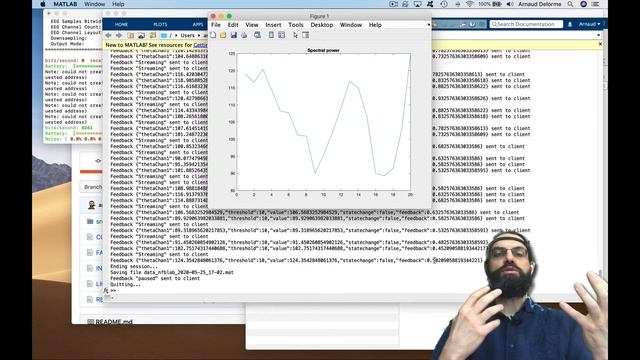Click the AirPlay display icon in the menu bar
The width and height of the screenshot is (640, 360).
click(417, 4)
